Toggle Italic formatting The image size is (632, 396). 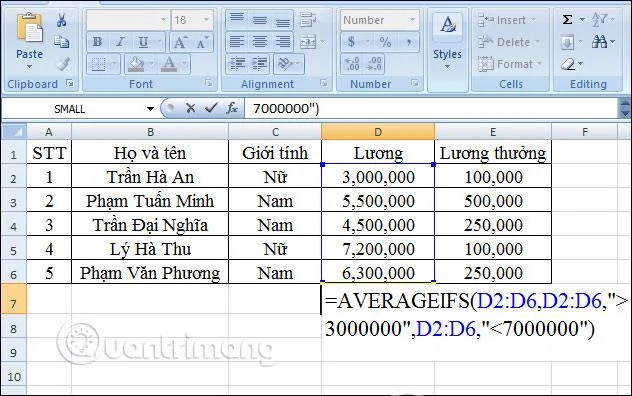click(x=120, y=42)
